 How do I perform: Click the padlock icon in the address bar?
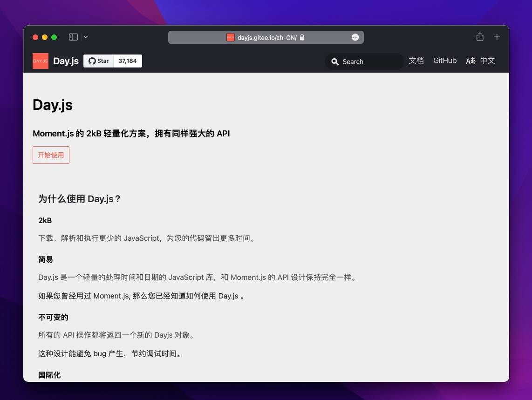pos(301,37)
